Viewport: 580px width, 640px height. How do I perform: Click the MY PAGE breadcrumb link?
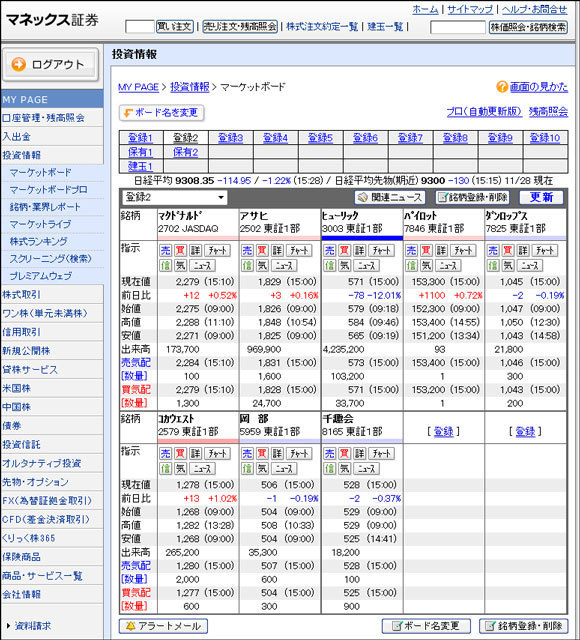(x=138, y=87)
